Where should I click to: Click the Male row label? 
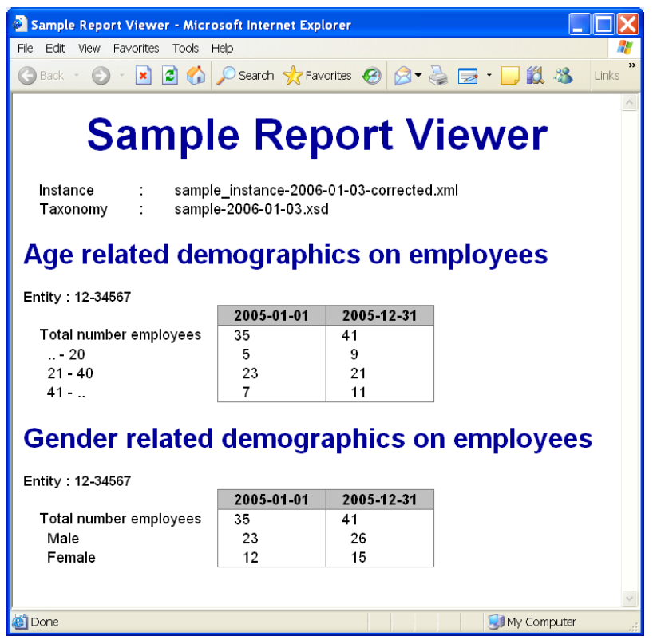click(63, 538)
